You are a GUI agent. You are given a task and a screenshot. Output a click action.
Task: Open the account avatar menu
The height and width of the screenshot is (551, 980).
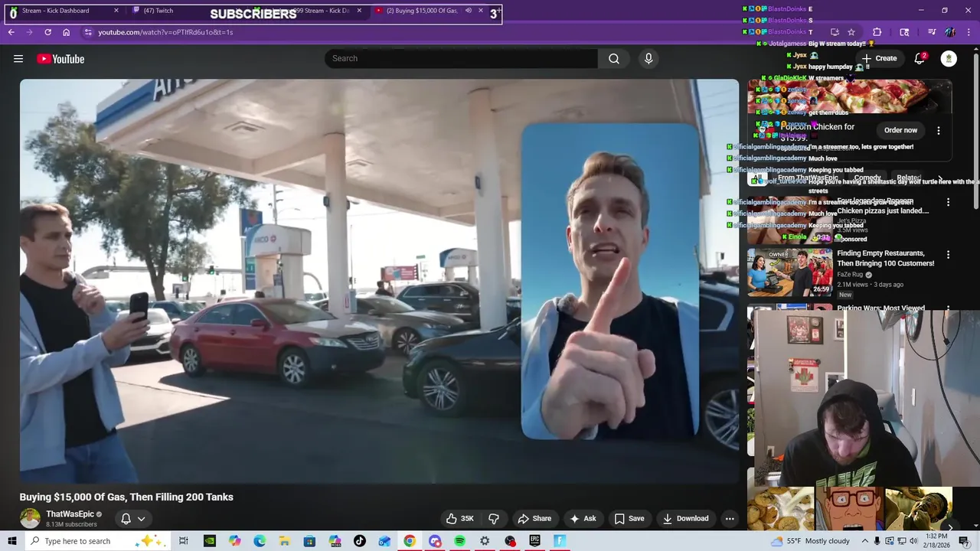click(x=949, y=59)
